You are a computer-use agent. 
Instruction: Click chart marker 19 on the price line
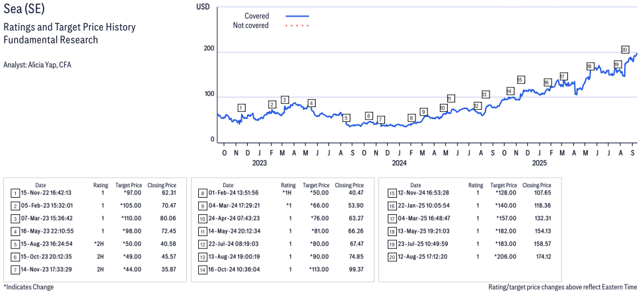click(617, 65)
